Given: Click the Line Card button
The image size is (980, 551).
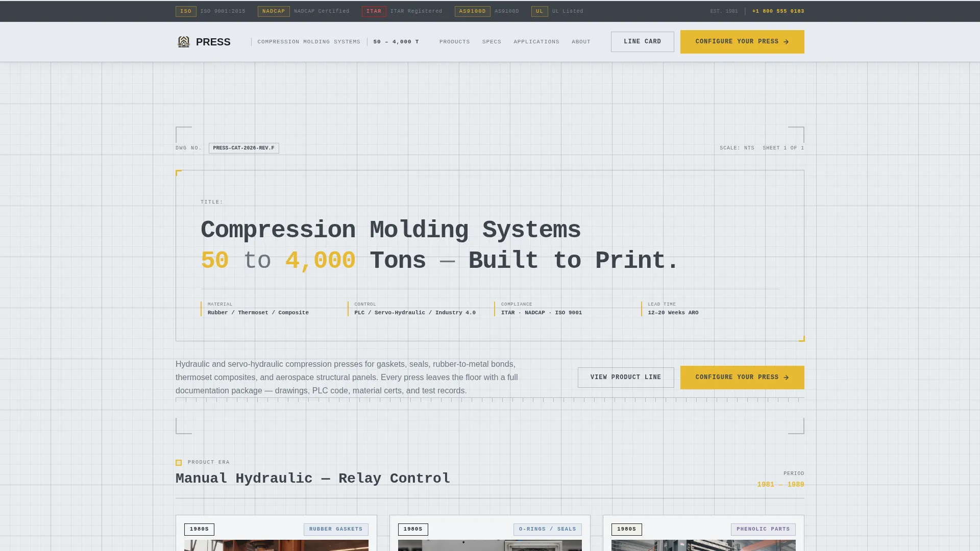Looking at the screenshot, I should (x=642, y=42).
